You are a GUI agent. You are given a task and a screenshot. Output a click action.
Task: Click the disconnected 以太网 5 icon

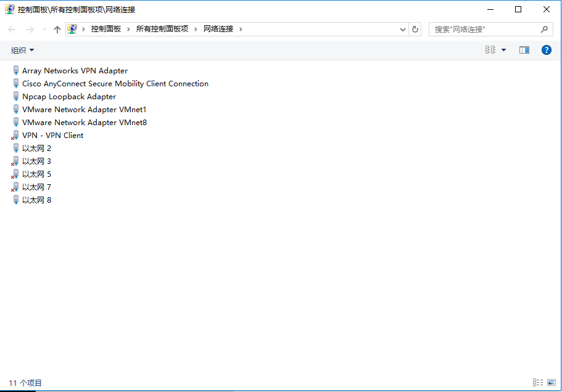coord(15,174)
